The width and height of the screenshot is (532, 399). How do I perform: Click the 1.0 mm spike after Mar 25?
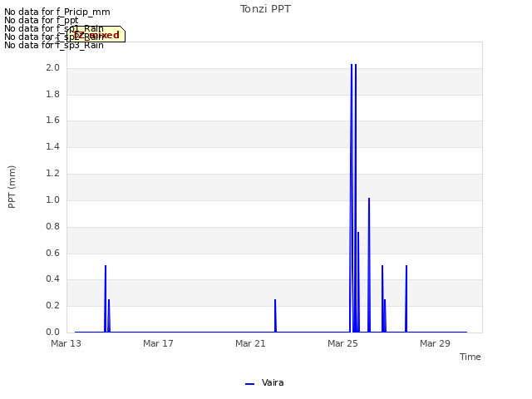point(369,264)
